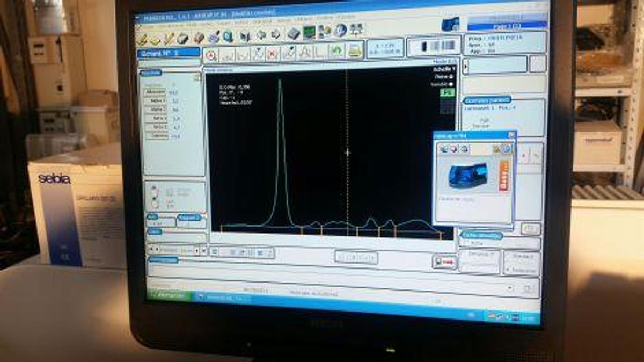Click the Albumin fraction label button
This screenshot has height=362, width=644.
pos(156,92)
